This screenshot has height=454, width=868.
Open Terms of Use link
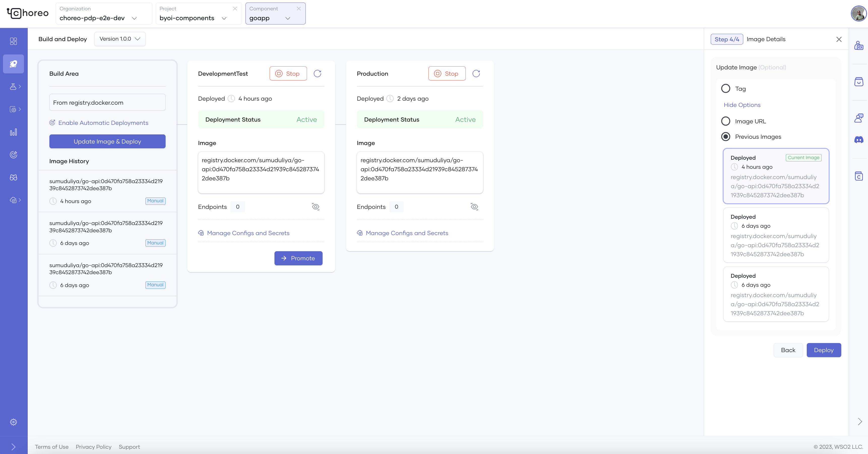(x=52, y=447)
